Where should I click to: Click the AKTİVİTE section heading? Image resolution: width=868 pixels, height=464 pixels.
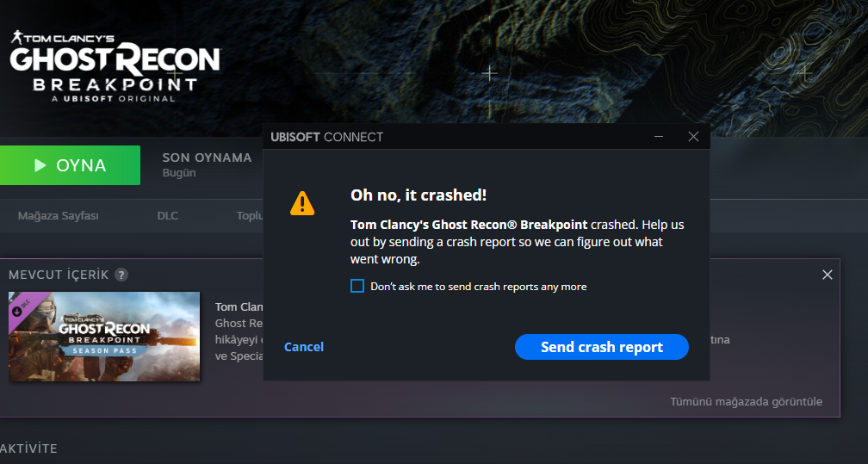tap(28, 449)
